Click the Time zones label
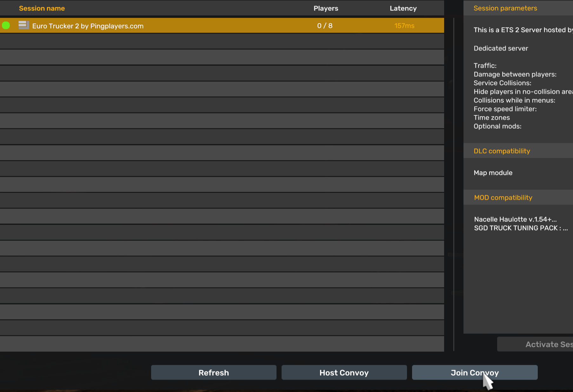This screenshot has height=392, width=573. pos(492,118)
